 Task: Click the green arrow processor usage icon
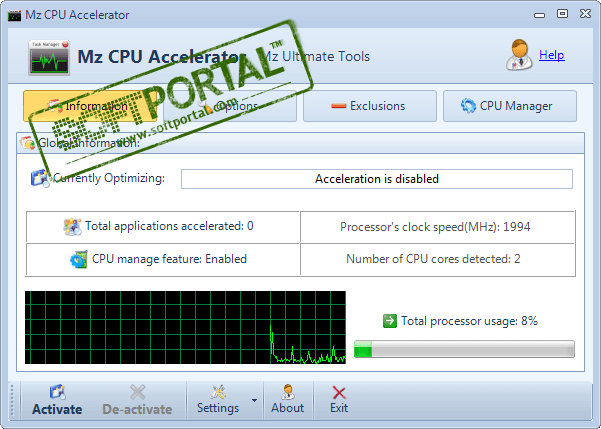tap(390, 321)
